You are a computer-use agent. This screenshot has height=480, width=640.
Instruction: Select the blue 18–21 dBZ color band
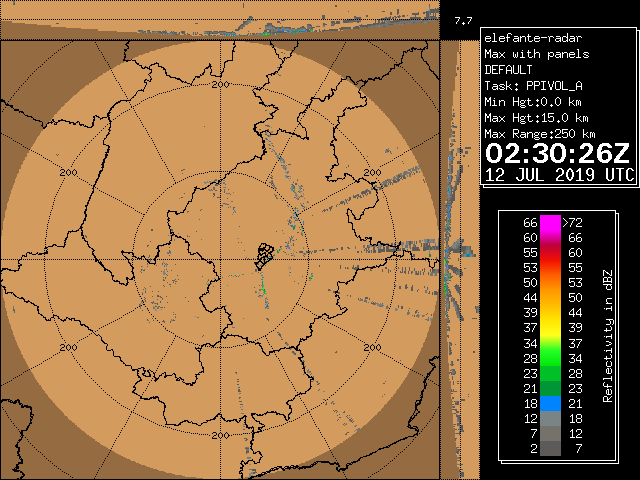pyautogui.click(x=550, y=402)
